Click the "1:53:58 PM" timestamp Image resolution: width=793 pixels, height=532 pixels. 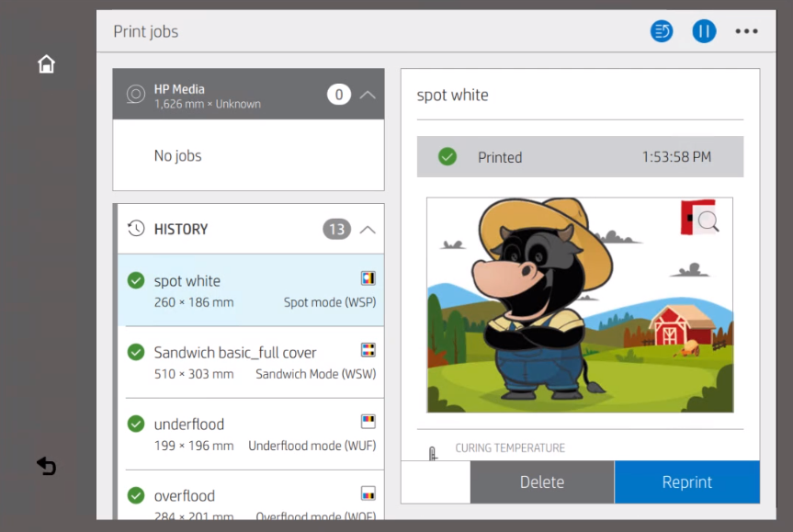[676, 157]
